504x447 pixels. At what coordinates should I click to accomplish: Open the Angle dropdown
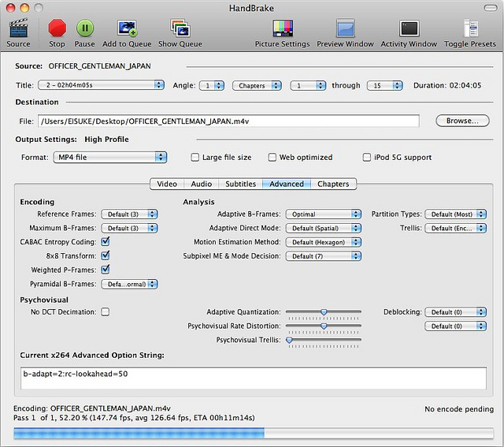point(212,86)
